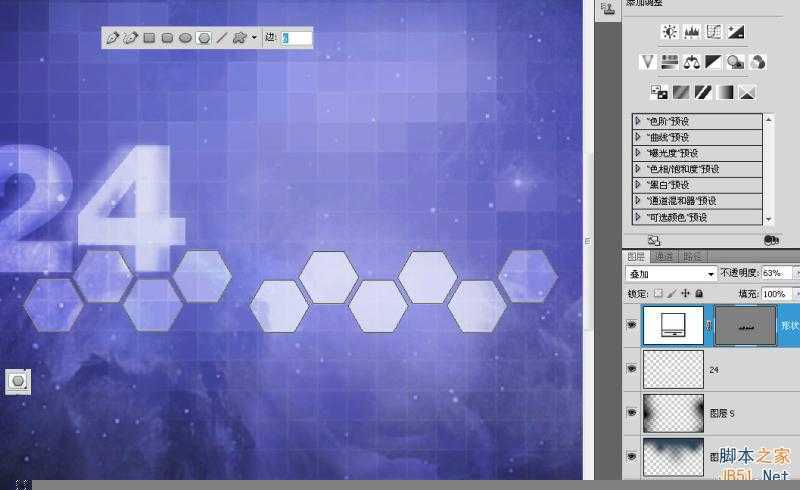Select the shape layer vector mask thumbnail
This screenshot has width=800, height=490.
pyautogui.click(x=745, y=325)
